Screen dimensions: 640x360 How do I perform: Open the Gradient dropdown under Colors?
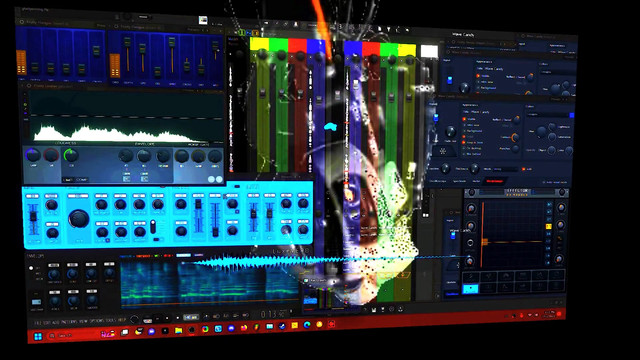(x=548, y=115)
